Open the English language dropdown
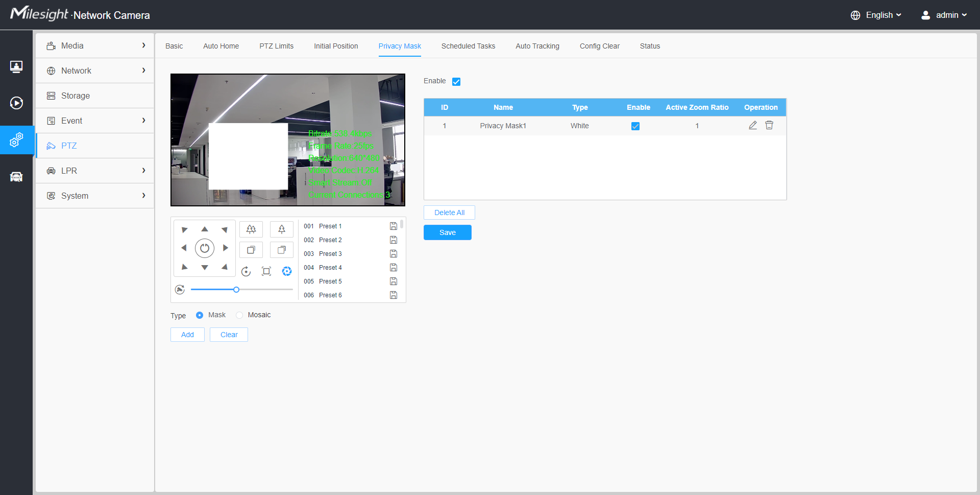 [x=876, y=15]
